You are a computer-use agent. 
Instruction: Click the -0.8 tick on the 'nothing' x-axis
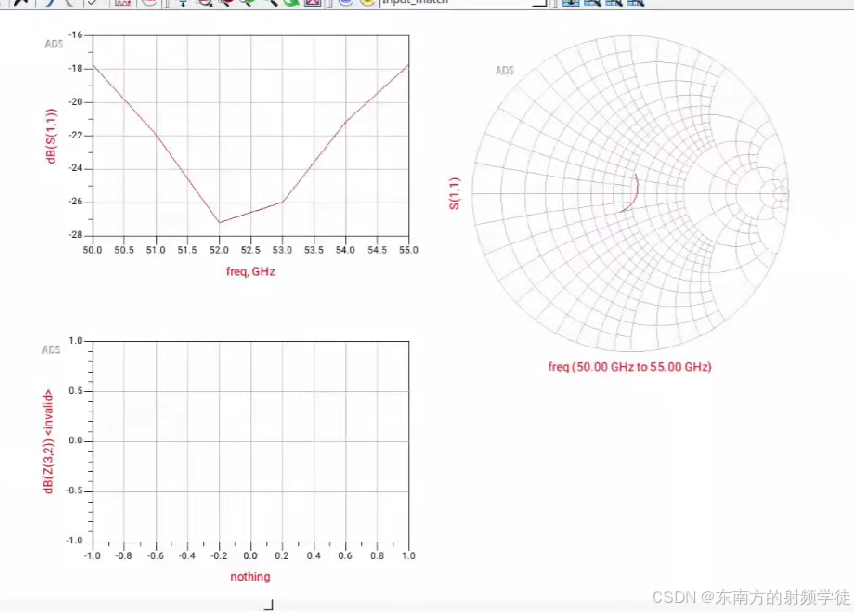point(124,556)
